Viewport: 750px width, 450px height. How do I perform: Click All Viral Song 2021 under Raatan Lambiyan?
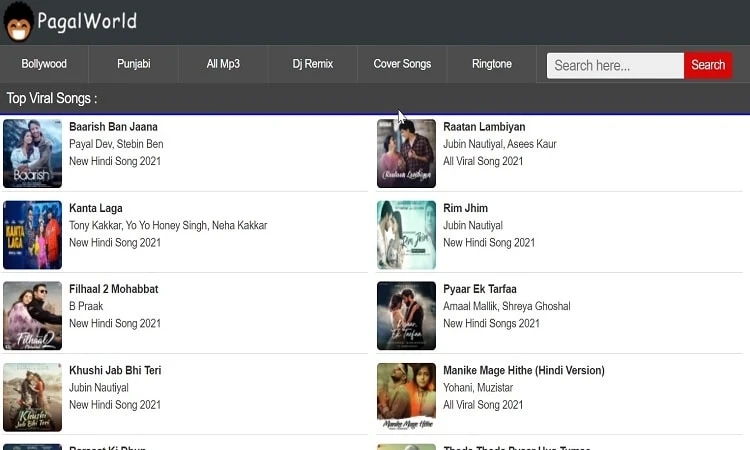coord(483,161)
